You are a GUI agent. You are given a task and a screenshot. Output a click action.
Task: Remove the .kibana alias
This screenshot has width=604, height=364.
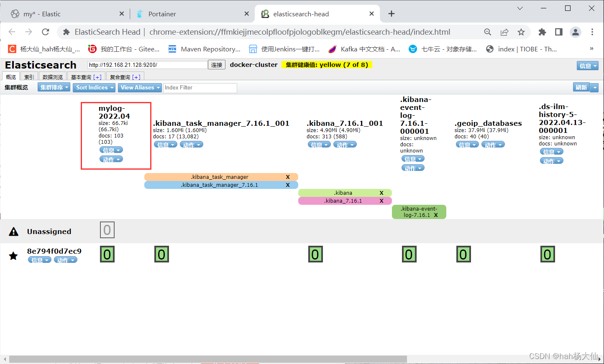pos(381,193)
